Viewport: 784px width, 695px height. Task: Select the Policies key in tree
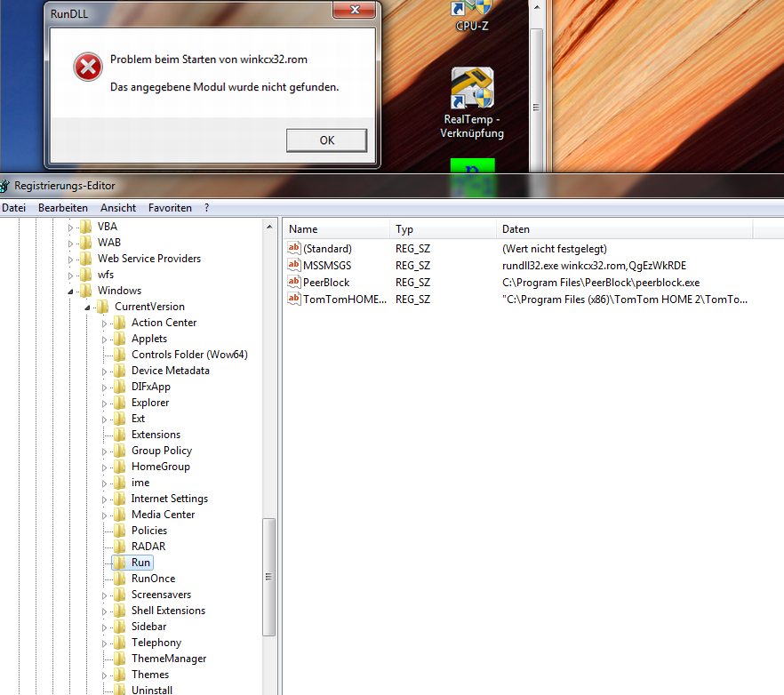[x=148, y=531]
